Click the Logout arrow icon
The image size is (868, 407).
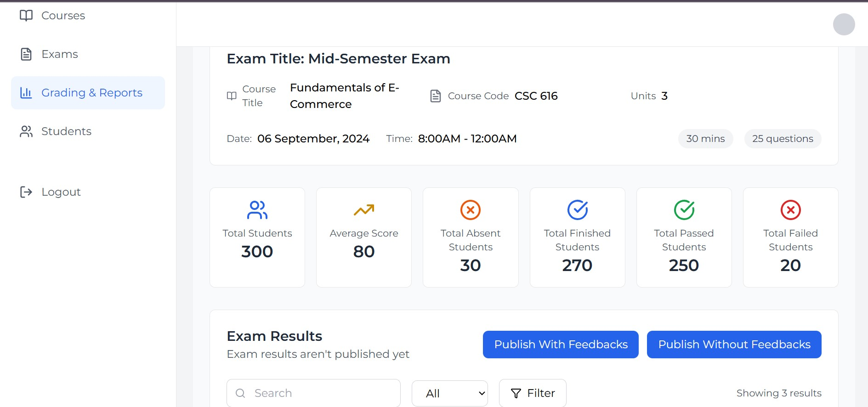(26, 192)
